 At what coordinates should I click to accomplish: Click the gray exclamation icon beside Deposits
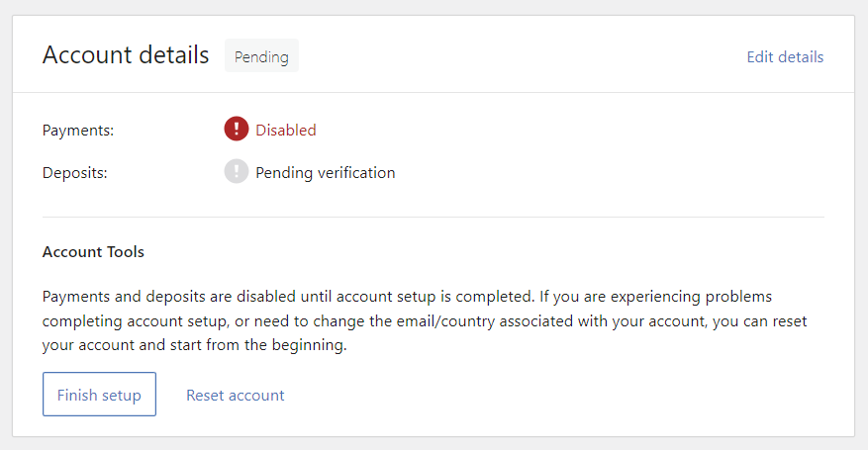(x=236, y=172)
